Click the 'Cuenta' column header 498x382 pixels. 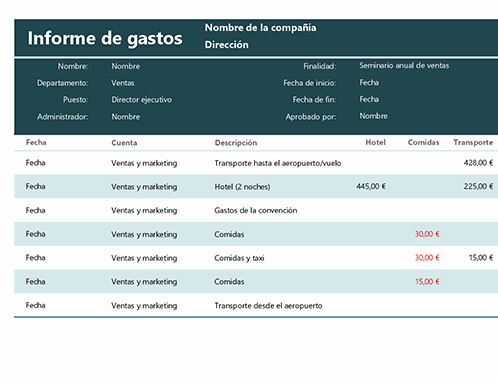(x=124, y=143)
